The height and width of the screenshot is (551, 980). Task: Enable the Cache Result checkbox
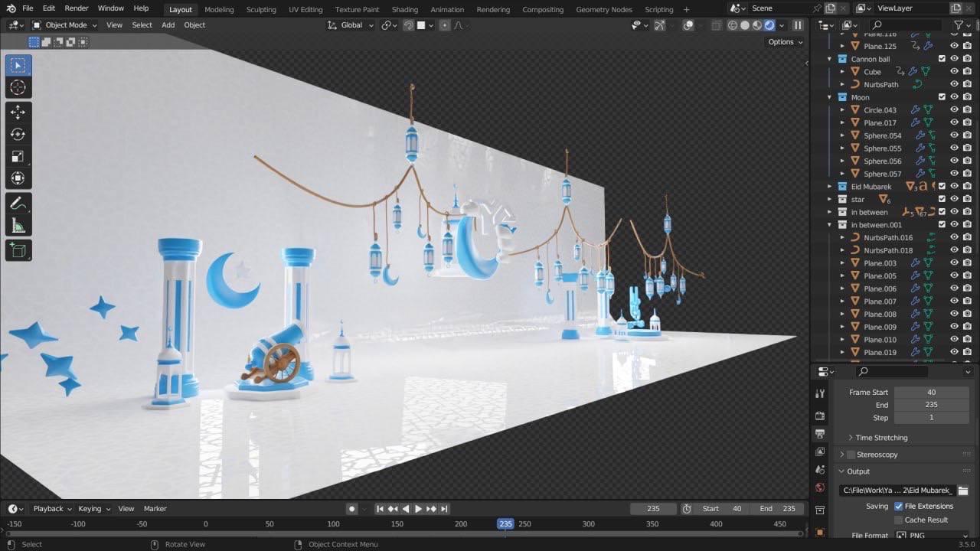[898, 520]
